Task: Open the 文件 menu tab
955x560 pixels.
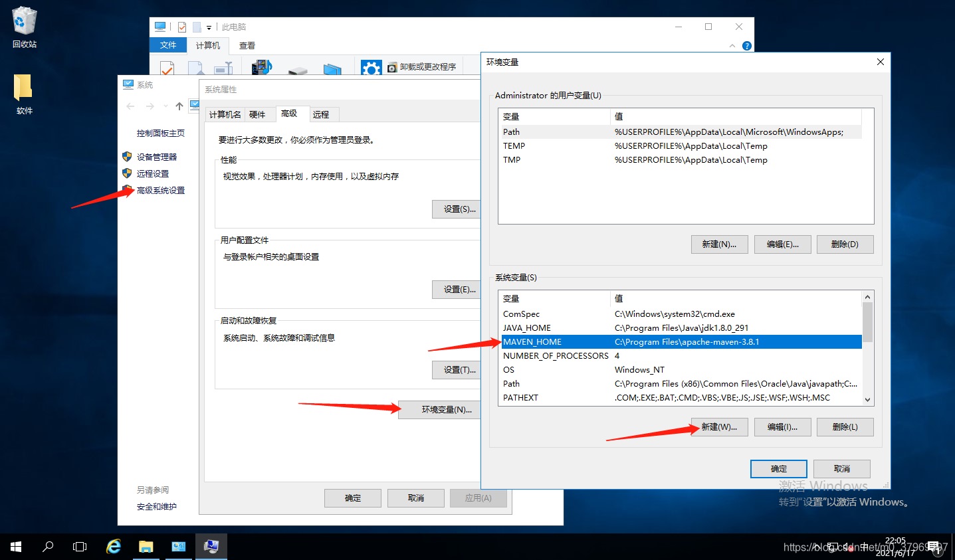Action: coord(168,45)
